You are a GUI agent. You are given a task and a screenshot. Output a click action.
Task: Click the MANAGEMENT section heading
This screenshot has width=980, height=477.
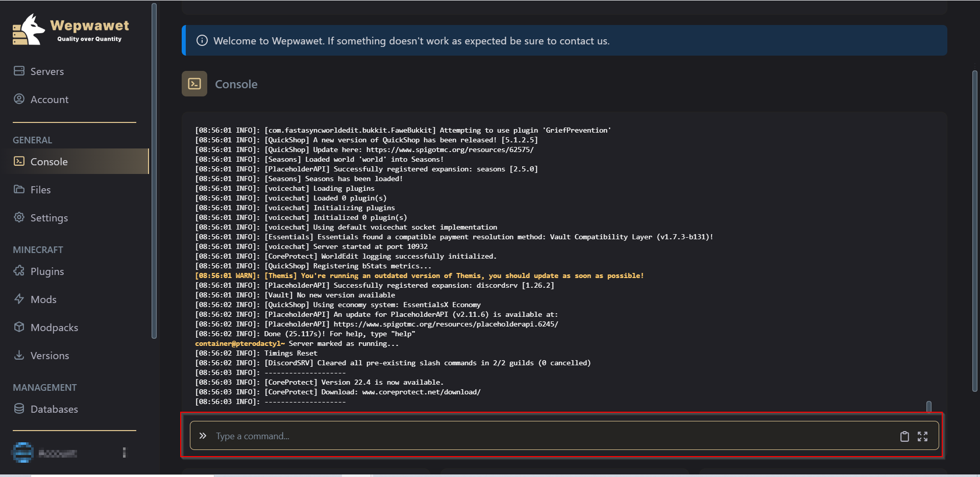pyautogui.click(x=44, y=387)
